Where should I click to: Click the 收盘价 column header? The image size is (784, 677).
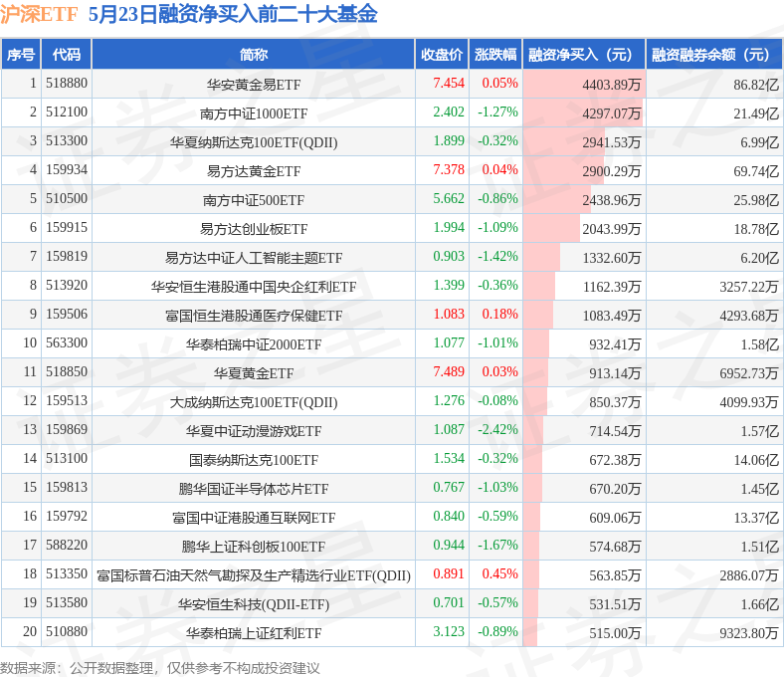coord(442,54)
